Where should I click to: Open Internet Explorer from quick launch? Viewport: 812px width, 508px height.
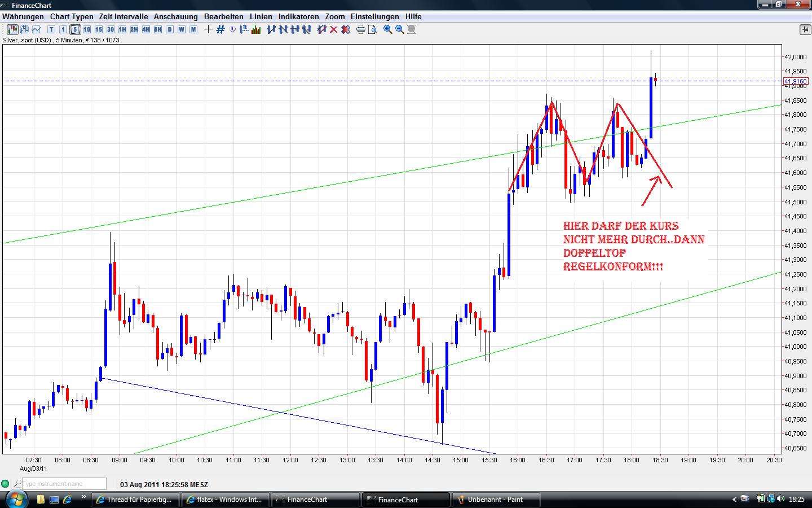68,500
